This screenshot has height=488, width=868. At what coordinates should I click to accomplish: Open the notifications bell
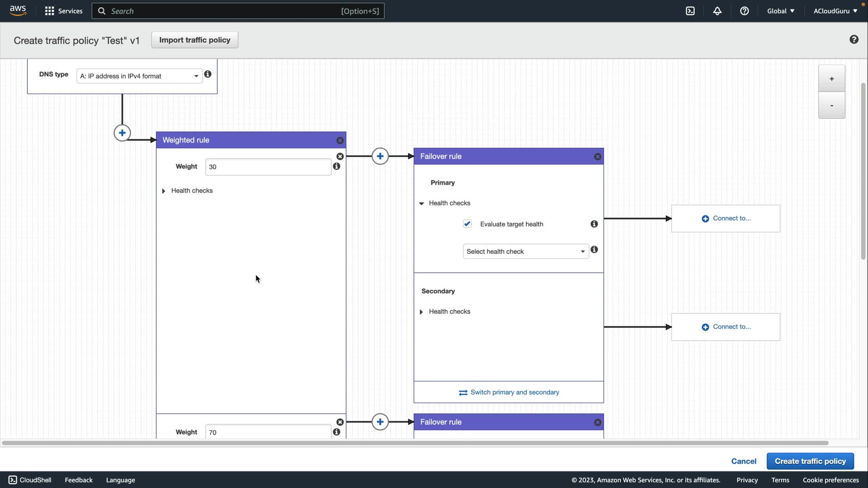(717, 11)
